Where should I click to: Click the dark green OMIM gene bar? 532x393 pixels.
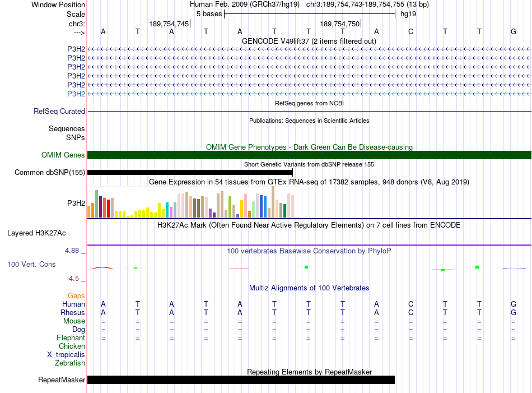coord(309,155)
